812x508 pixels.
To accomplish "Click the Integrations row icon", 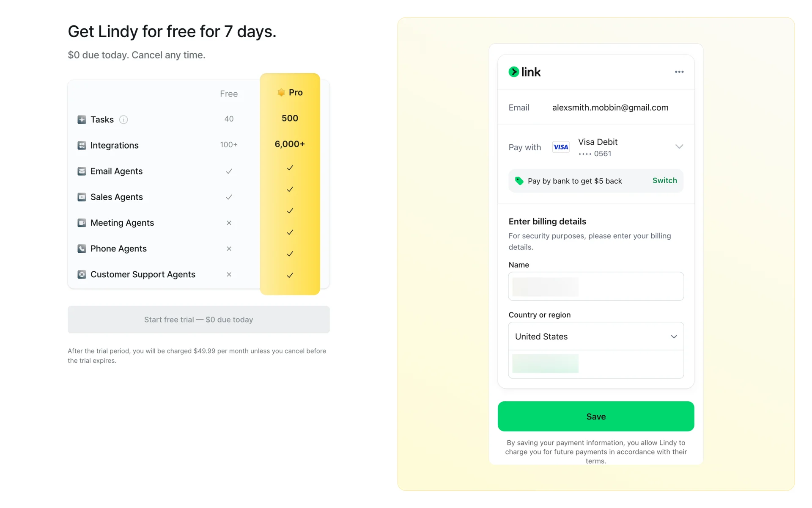I will [82, 146].
